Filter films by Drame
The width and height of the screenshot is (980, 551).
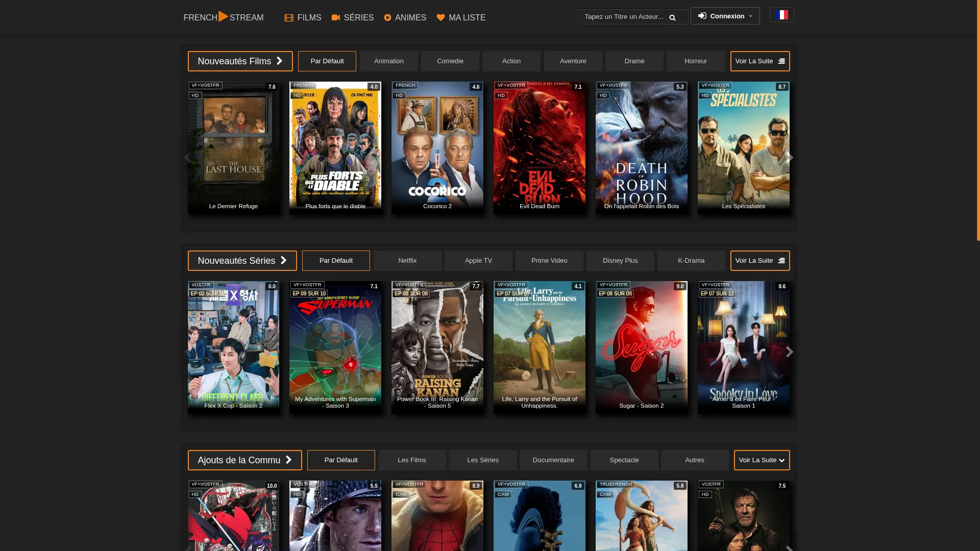tap(634, 61)
